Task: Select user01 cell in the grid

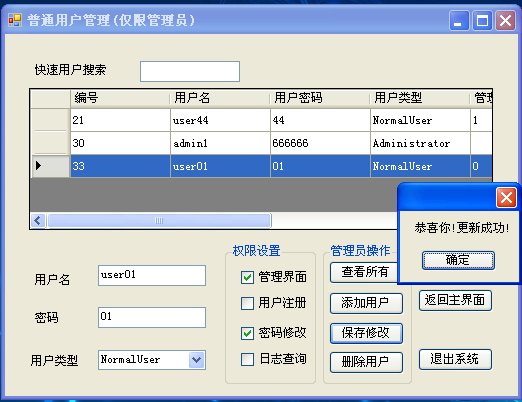Action: 220,166
